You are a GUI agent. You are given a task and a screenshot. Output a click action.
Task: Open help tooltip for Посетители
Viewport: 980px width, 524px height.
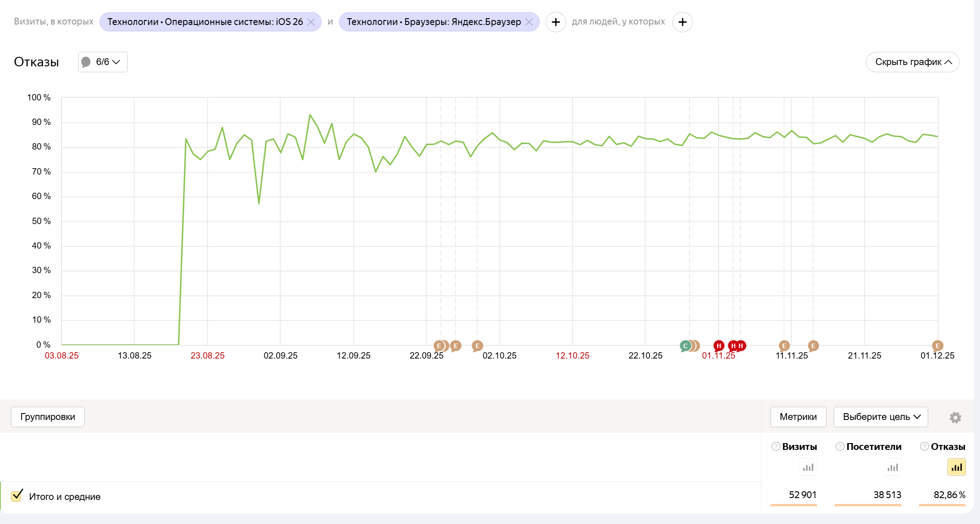[x=840, y=446]
